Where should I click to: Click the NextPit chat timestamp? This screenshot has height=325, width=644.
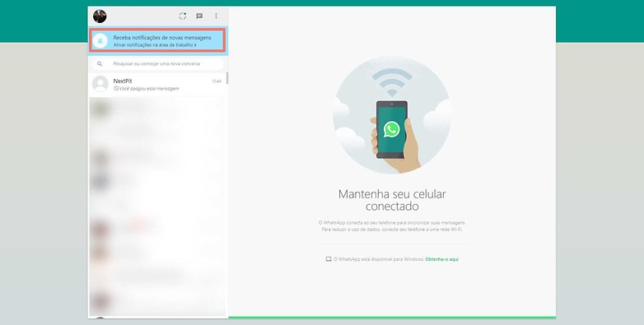[x=217, y=81]
